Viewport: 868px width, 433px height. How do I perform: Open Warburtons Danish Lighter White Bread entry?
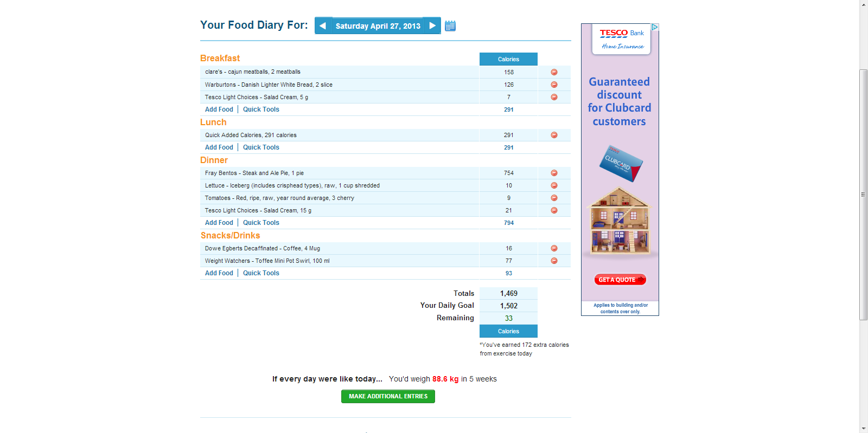(269, 85)
